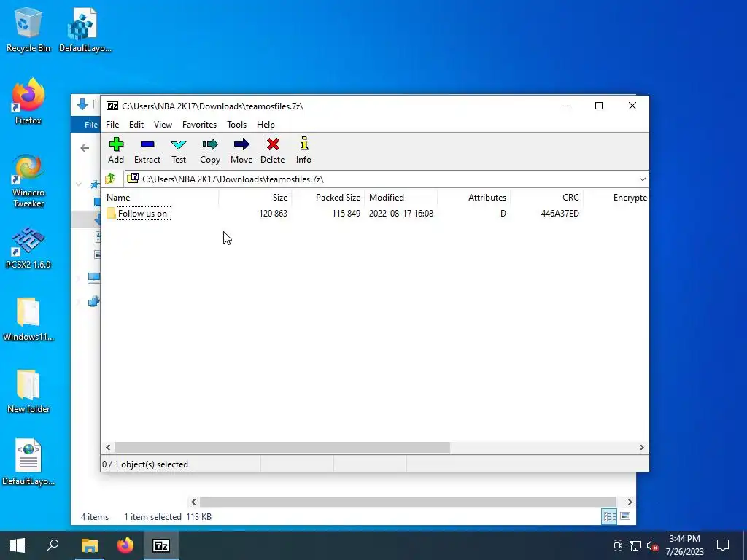The width and height of the screenshot is (747, 560).
Task: Open taskbar Search
Action: point(53,545)
